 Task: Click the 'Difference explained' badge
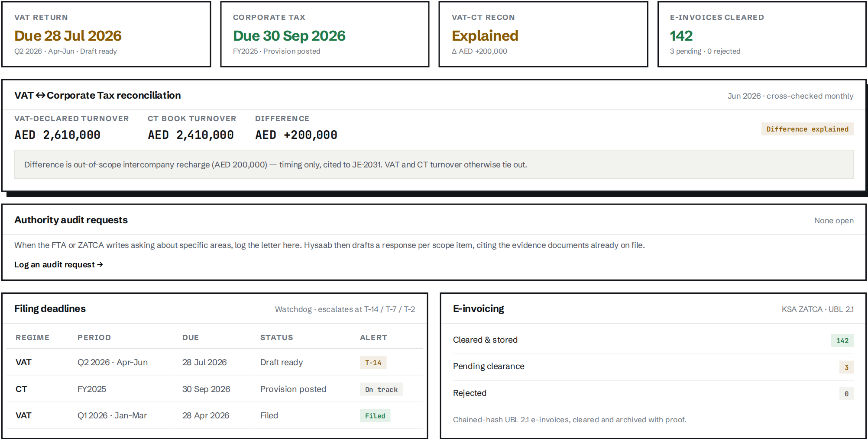click(x=807, y=129)
